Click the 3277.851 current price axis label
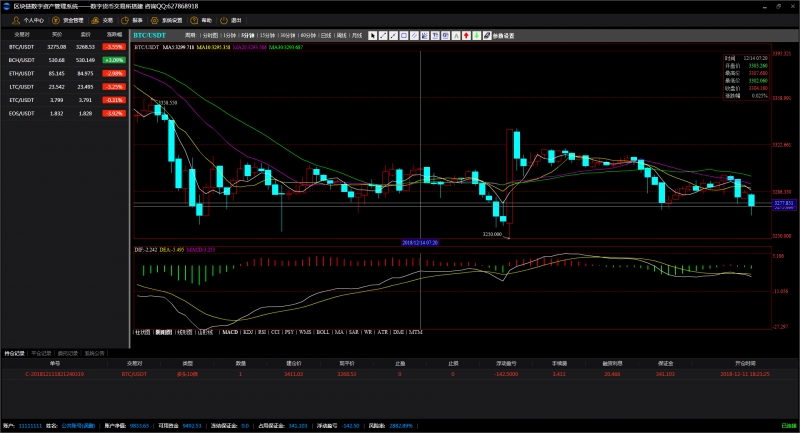 784,203
